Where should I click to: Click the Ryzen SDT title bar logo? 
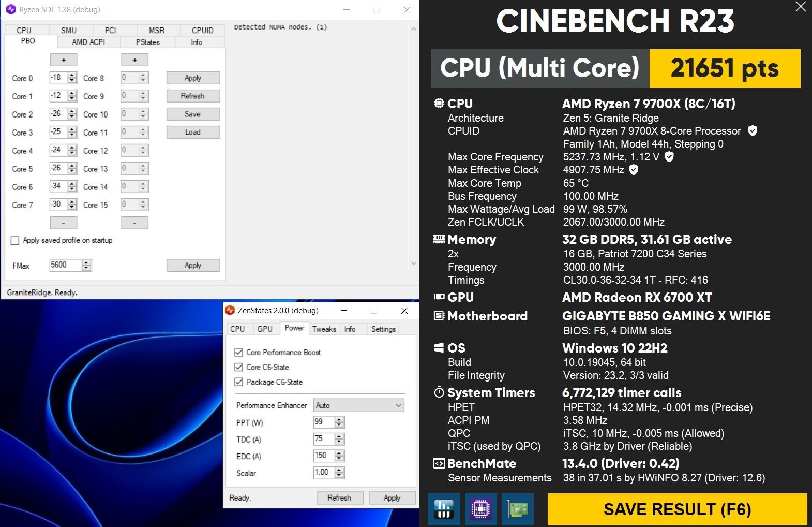pyautogui.click(x=11, y=9)
